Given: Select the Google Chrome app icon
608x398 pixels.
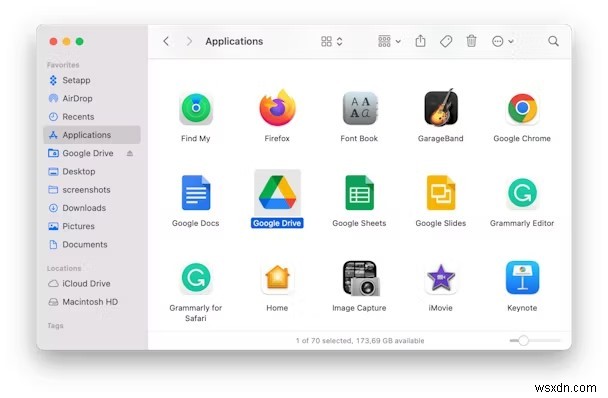Looking at the screenshot, I should click(x=522, y=108).
